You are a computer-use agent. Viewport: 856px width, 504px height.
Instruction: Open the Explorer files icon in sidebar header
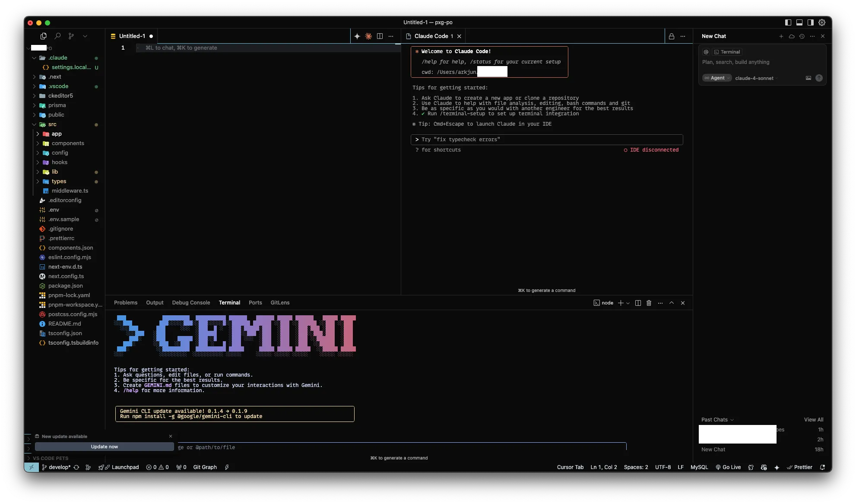click(44, 36)
